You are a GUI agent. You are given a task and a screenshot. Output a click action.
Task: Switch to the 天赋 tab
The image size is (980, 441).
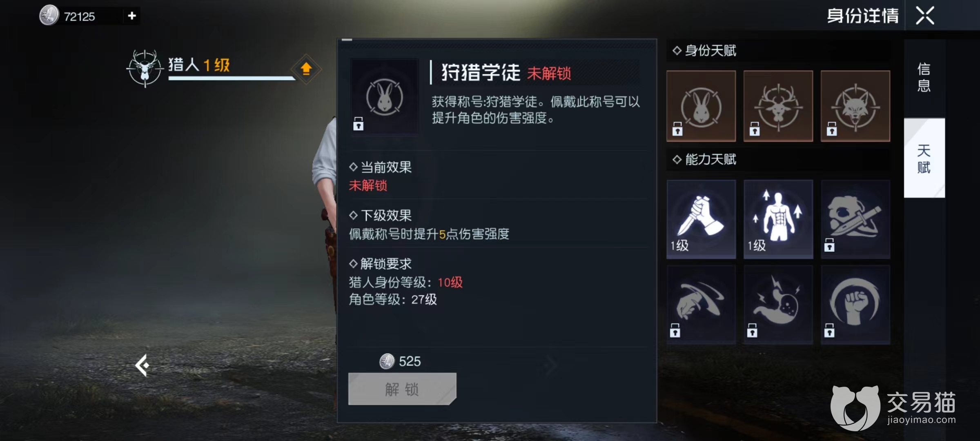point(924,158)
